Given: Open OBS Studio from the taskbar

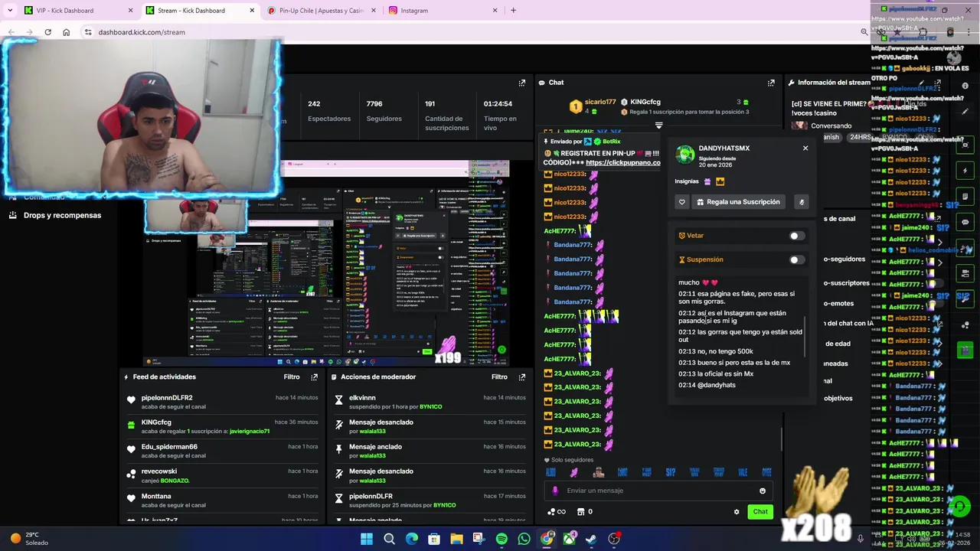Looking at the screenshot, I should [614, 539].
